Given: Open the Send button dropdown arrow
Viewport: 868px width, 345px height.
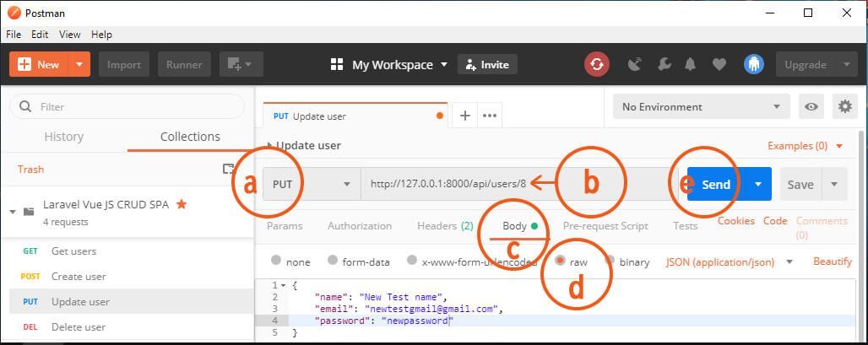Looking at the screenshot, I should [758, 184].
